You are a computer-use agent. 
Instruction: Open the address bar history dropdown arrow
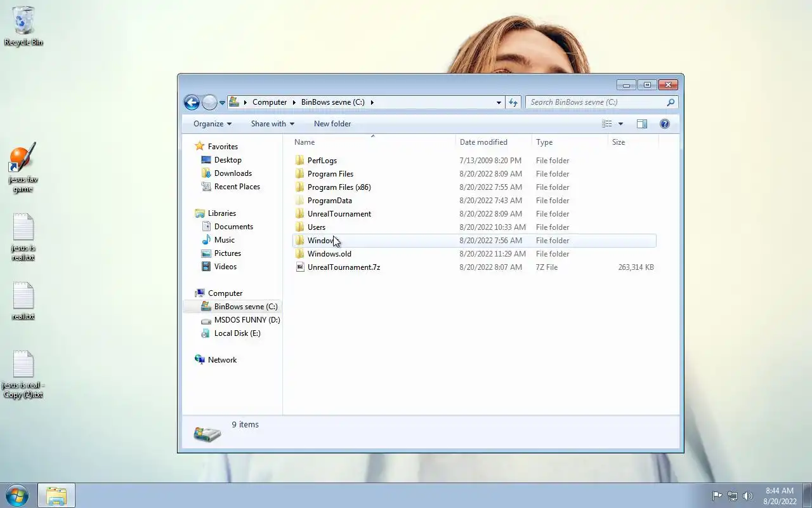tap(499, 102)
